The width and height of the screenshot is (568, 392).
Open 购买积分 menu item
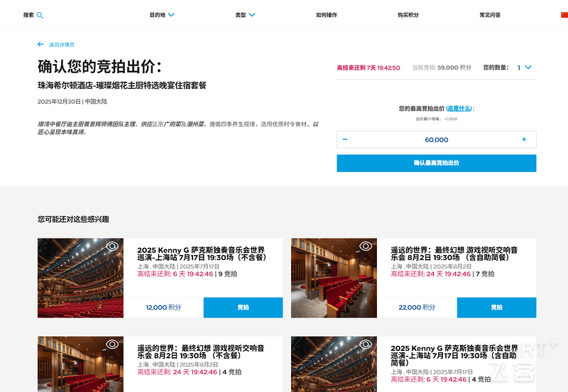pyautogui.click(x=408, y=15)
